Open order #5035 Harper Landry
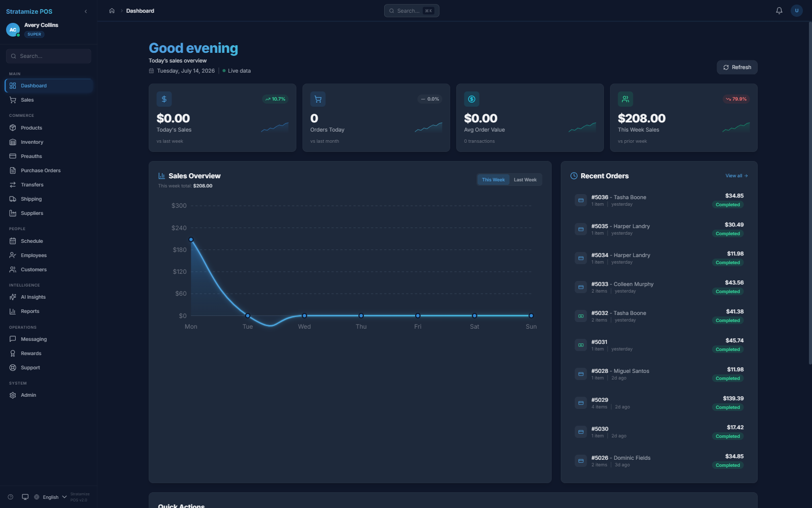Image resolution: width=812 pixels, height=508 pixels. tap(659, 229)
